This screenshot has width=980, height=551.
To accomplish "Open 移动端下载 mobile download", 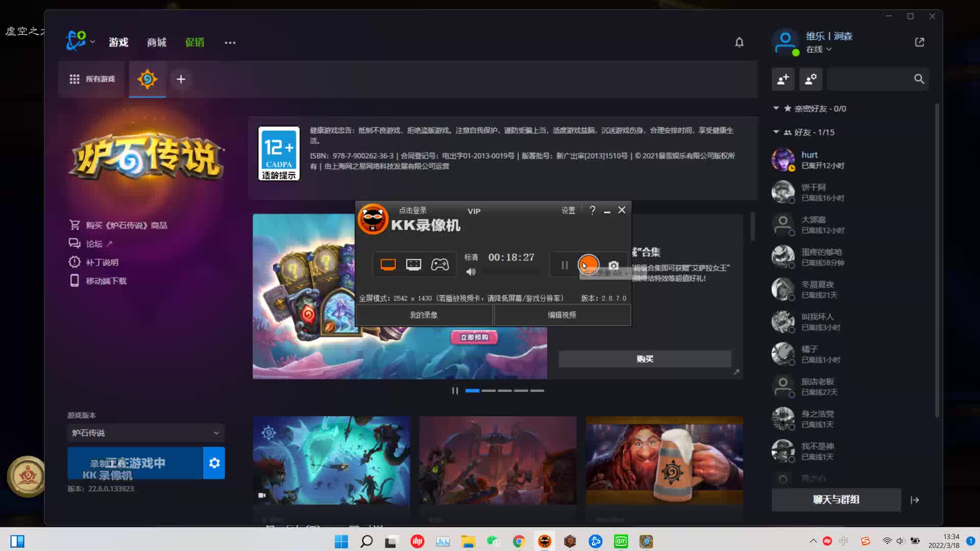I will pyautogui.click(x=97, y=281).
